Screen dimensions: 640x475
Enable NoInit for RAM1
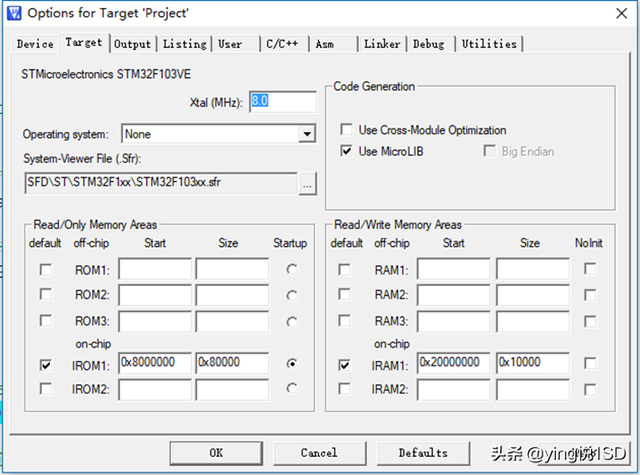590,269
